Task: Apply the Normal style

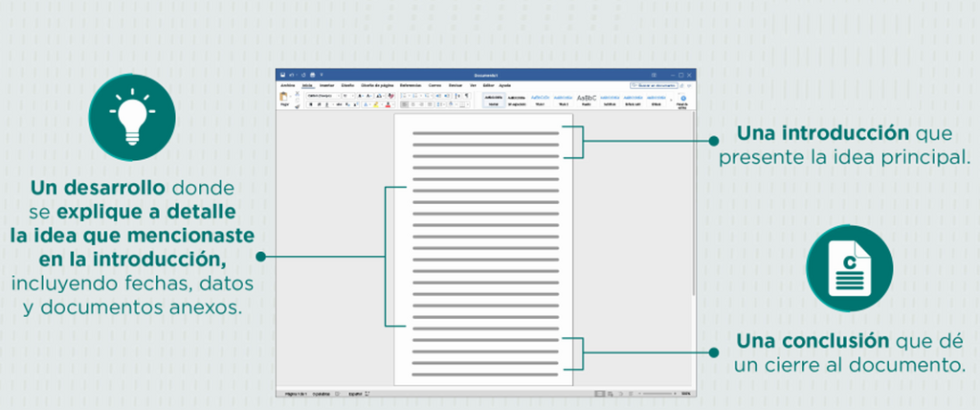Action: pos(493,100)
